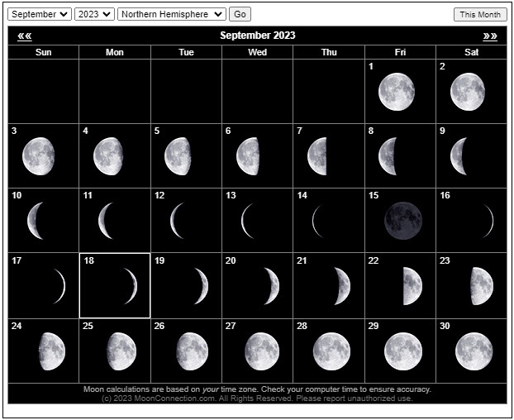Screen dimensions: 514x420
Task: Click the crescent moon on September 10
Action: (35, 221)
